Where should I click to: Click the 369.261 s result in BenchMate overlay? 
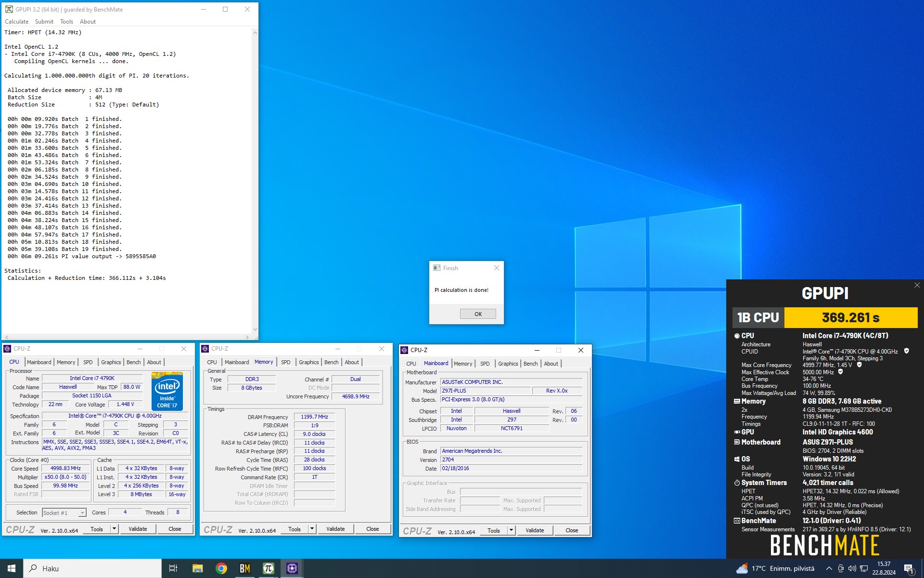(850, 318)
